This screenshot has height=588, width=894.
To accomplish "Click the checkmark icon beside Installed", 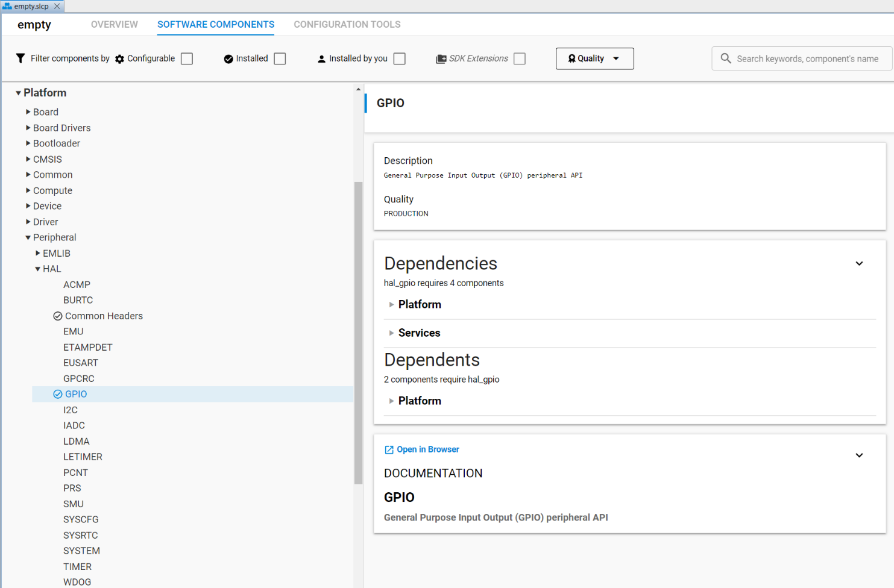I will point(228,58).
